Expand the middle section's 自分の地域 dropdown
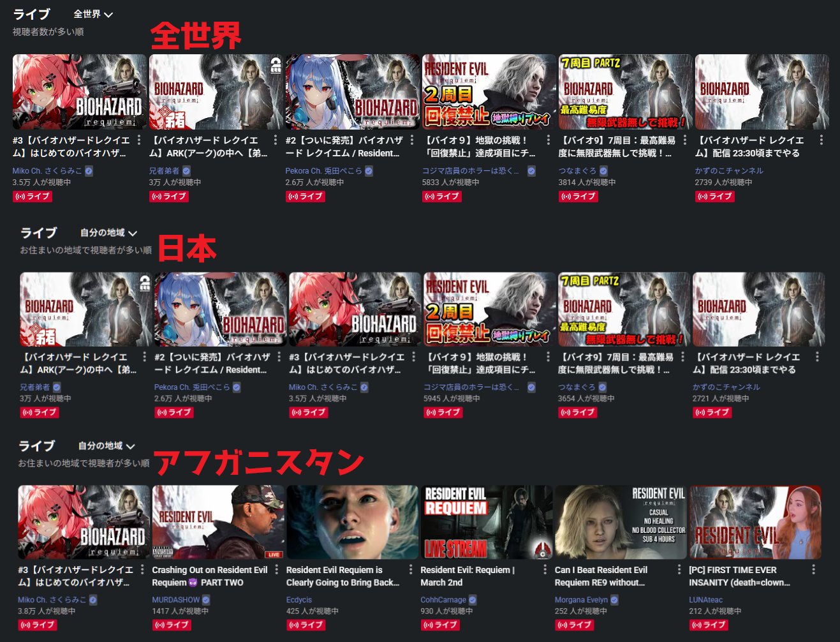 [108, 233]
